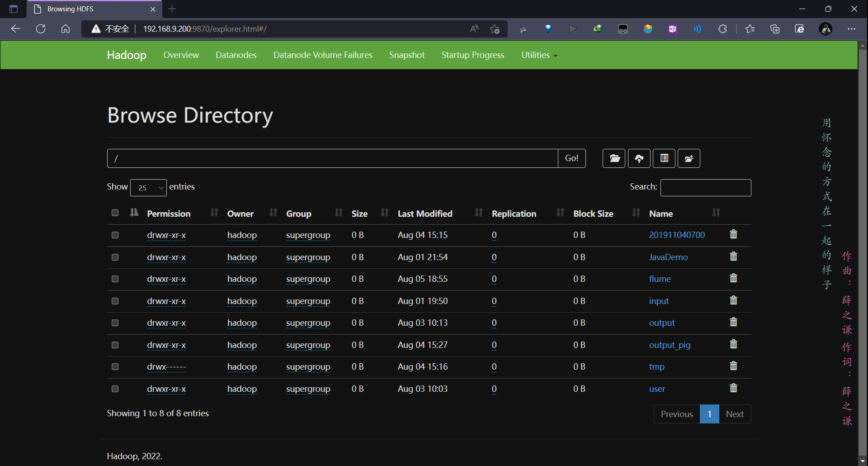Open browser settings and more menu
Screen dimensions: 868x466
coord(852,29)
